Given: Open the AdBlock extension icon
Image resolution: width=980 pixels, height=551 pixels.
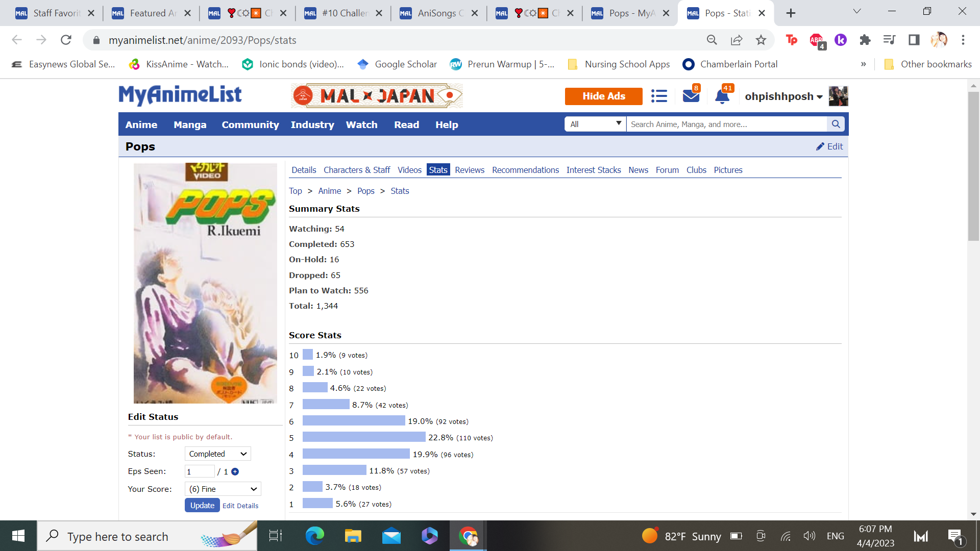Looking at the screenshot, I should pos(816,40).
